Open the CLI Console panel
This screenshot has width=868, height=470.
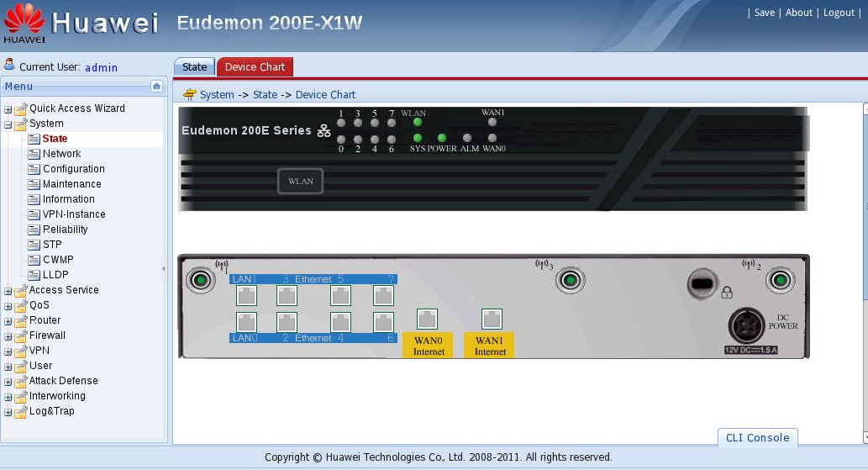(x=757, y=437)
